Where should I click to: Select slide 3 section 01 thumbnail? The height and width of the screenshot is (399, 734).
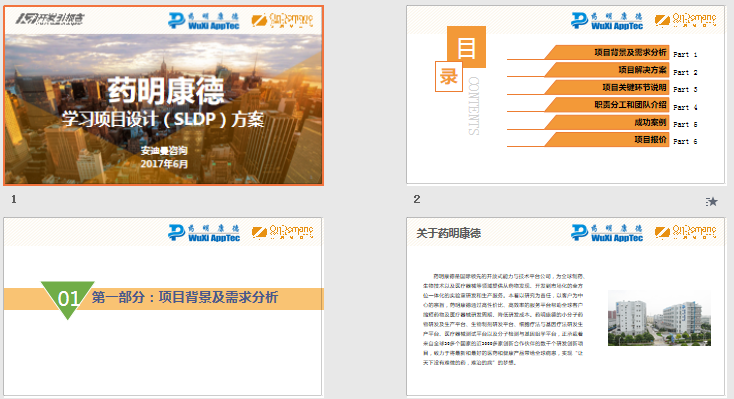162,306
